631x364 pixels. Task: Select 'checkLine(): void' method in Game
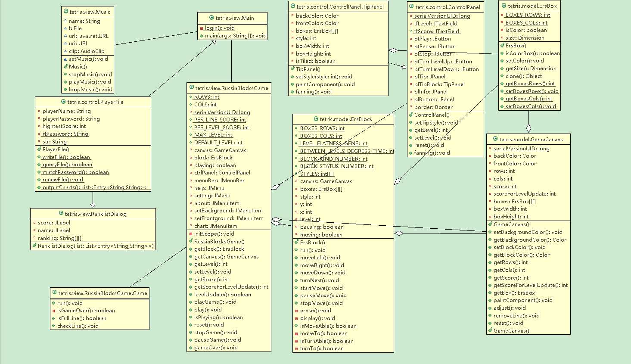(78, 326)
